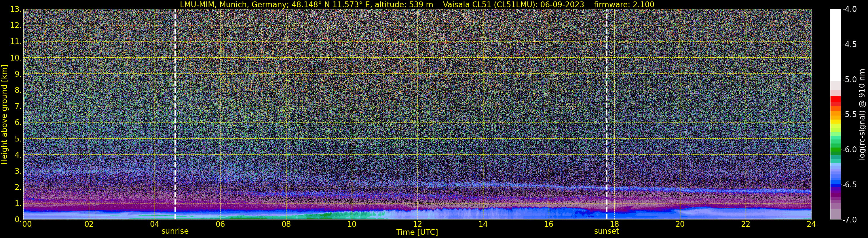Click the height axis tick label '5.'
The height and width of the screenshot is (238, 868).
click(18, 139)
